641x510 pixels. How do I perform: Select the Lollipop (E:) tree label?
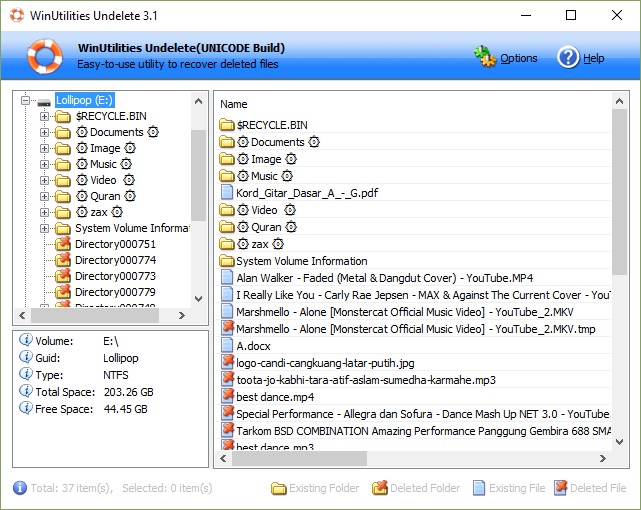pyautogui.click(x=84, y=100)
